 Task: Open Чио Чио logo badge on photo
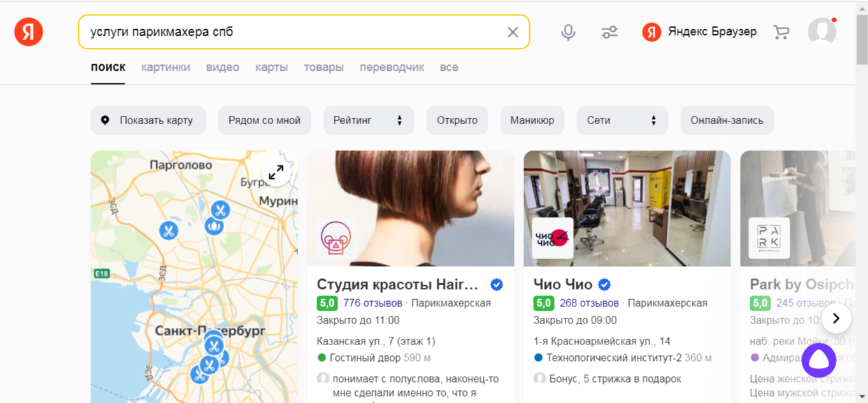point(552,238)
